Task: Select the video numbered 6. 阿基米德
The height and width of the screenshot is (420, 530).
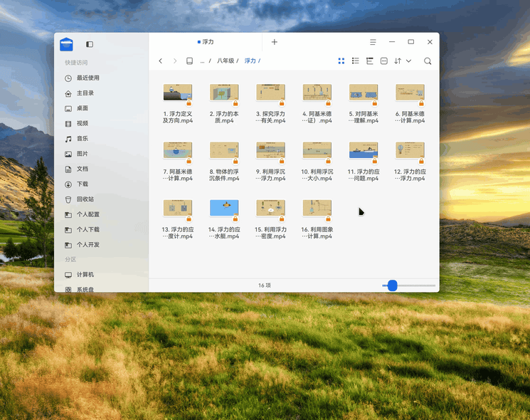Action: pos(410,103)
